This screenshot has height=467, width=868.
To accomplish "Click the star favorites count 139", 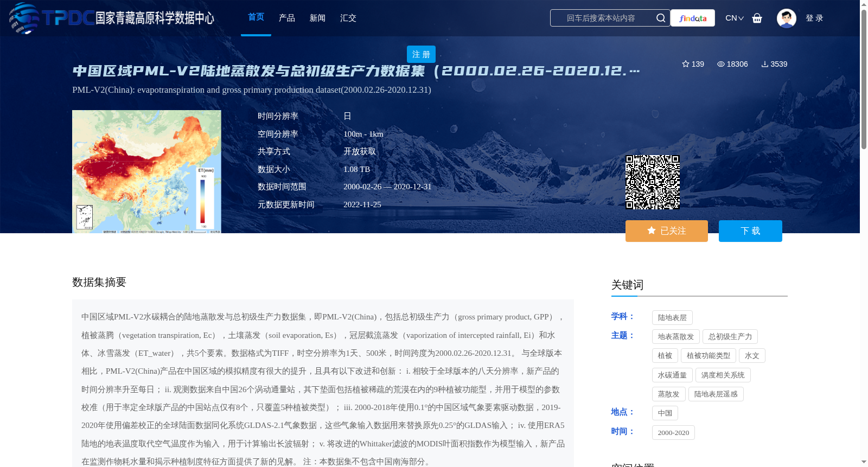I will [693, 64].
